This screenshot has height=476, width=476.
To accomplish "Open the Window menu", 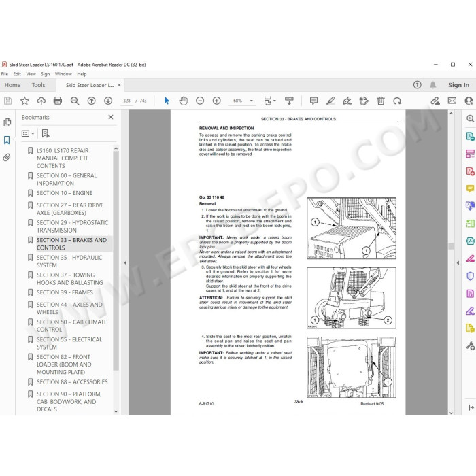I will [63, 74].
